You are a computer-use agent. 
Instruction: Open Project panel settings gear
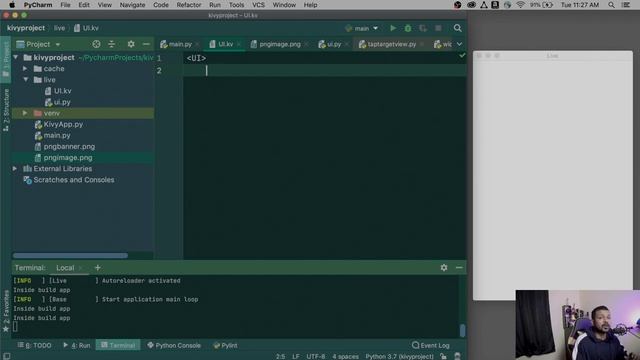(x=131, y=44)
